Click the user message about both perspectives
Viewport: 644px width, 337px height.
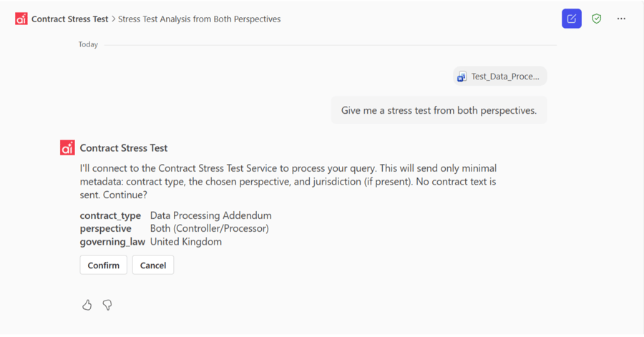point(439,110)
